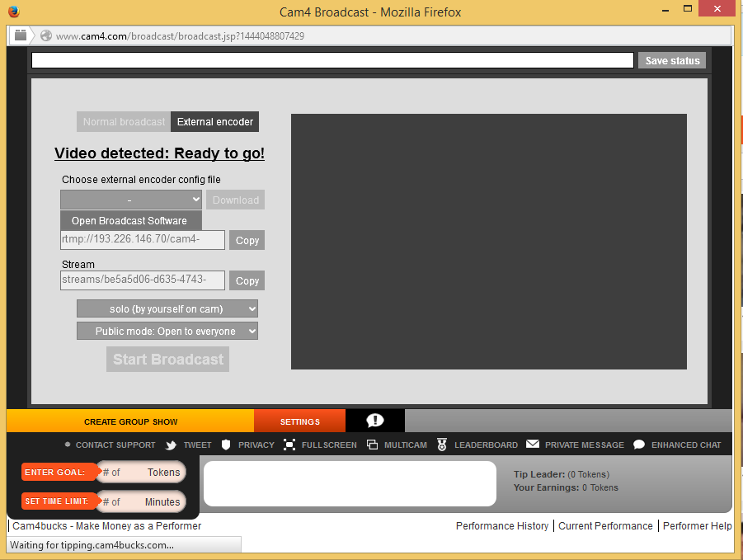The image size is (743, 560).
Task: Copy the Stream key value
Action: tap(247, 280)
